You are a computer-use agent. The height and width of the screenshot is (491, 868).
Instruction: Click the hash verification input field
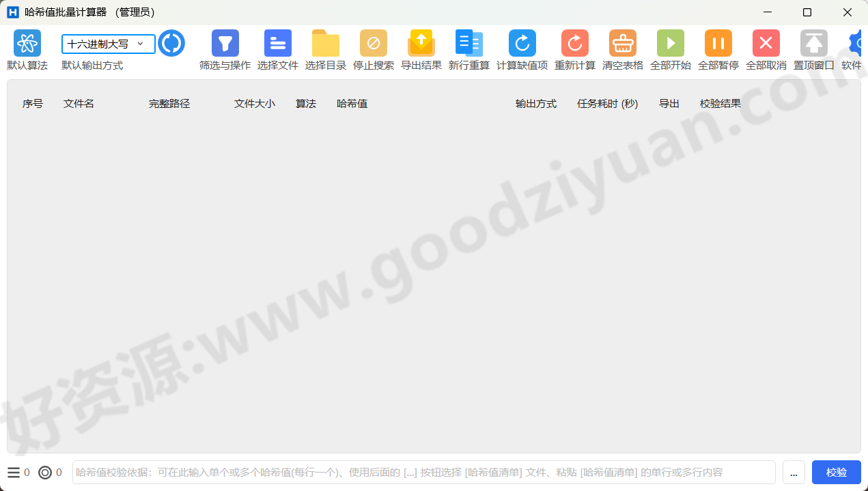coord(423,472)
